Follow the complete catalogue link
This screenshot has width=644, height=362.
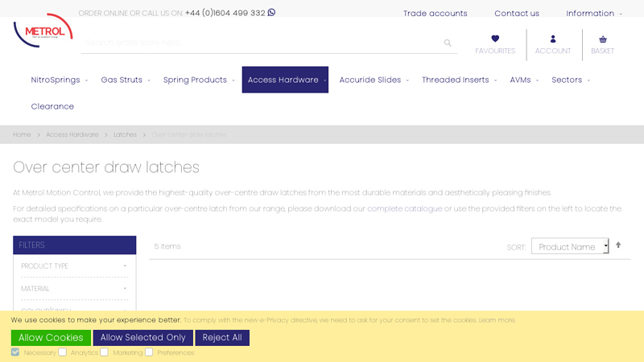coord(405,208)
